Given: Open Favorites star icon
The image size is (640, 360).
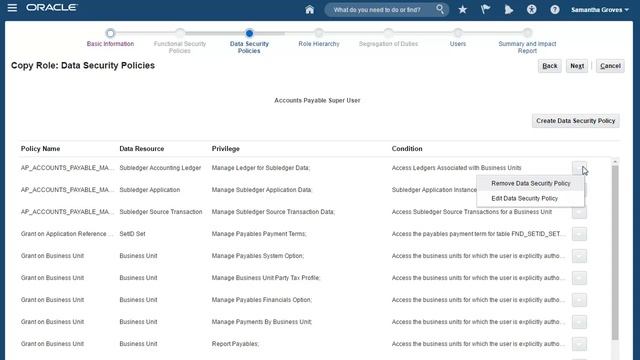Looking at the screenshot, I should (462, 9).
